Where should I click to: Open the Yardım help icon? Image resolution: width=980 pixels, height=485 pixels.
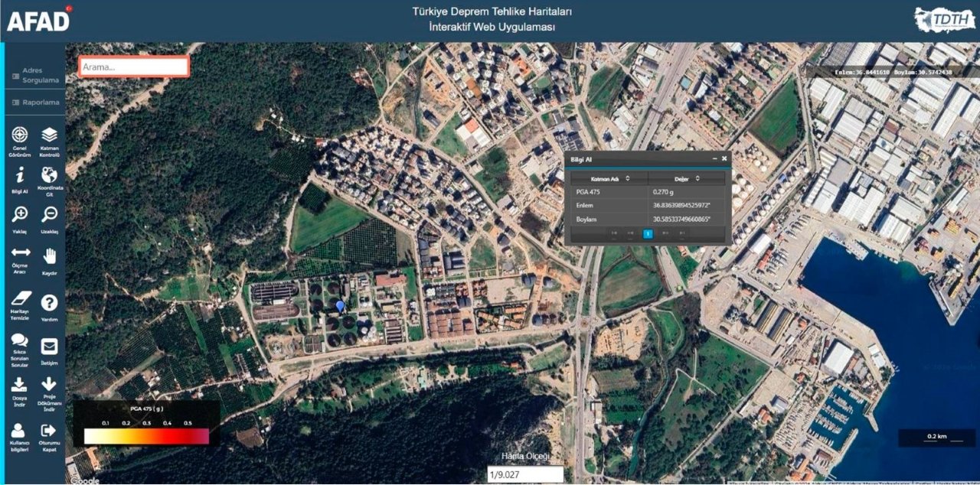[49, 303]
